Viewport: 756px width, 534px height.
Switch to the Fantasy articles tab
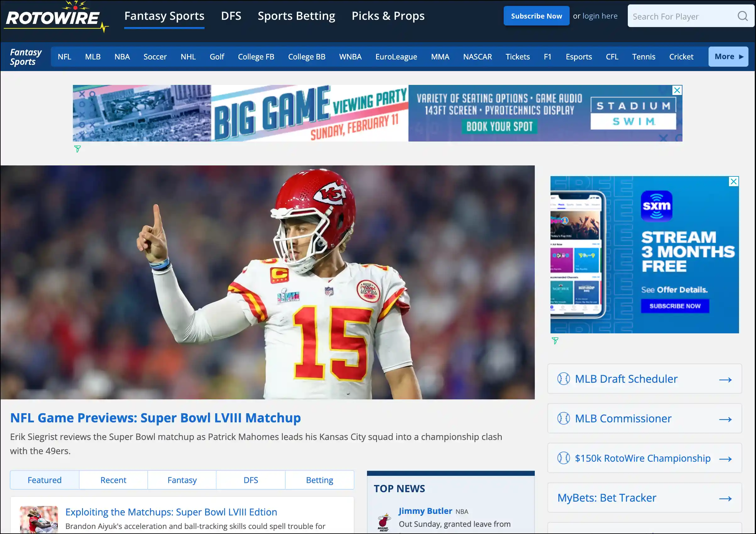point(182,480)
